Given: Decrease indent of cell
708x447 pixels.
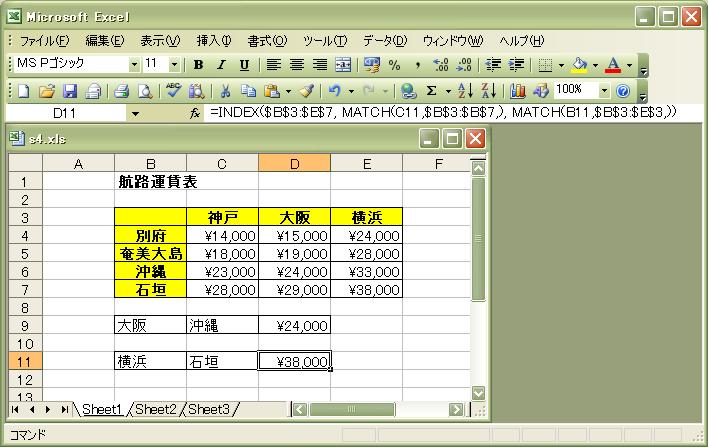Looking at the screenshot, I should [493, 65].
